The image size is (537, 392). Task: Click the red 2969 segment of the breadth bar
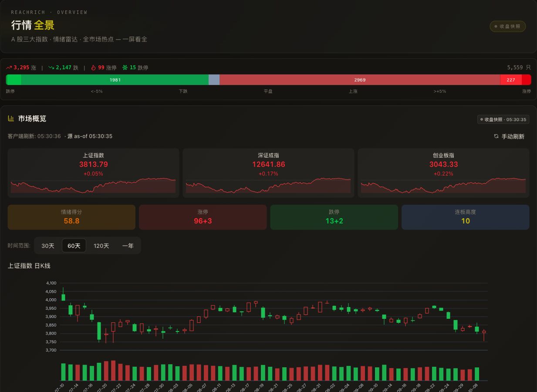pyautogui.click(x=360, y=80)
